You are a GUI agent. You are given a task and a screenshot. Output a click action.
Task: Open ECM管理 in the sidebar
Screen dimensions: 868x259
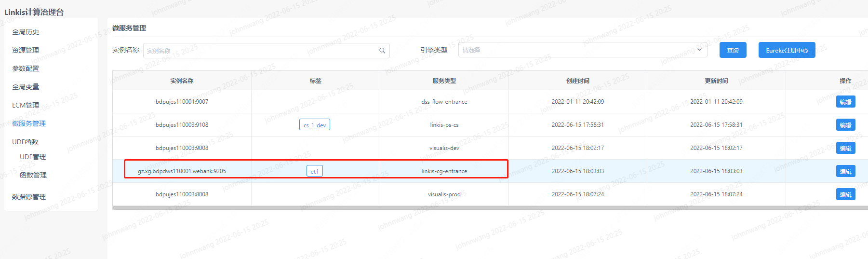pos(26,105)
